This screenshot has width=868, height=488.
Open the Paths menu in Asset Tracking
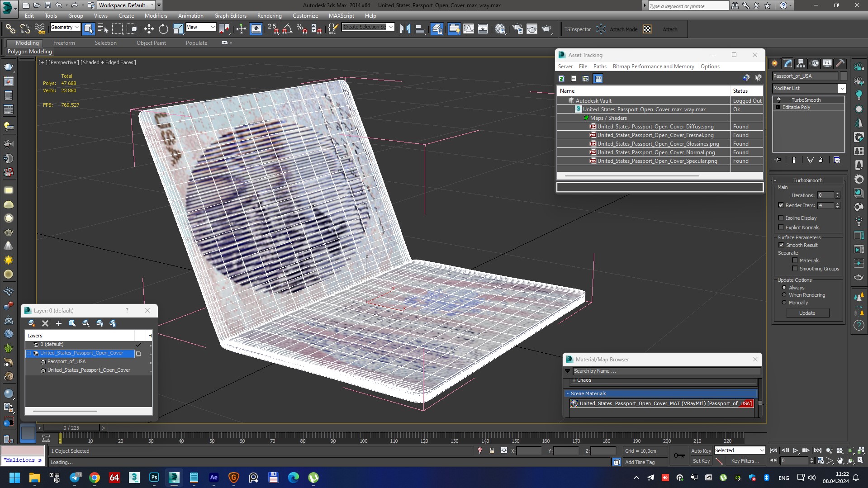click(x=600, y=66)
